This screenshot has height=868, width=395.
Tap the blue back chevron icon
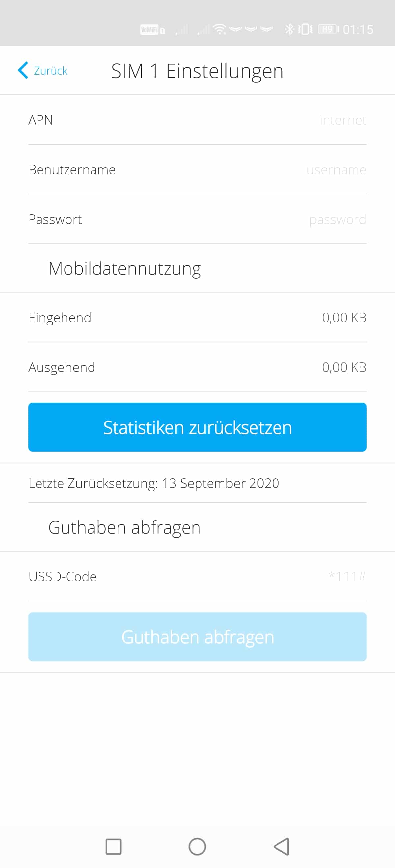23,70
